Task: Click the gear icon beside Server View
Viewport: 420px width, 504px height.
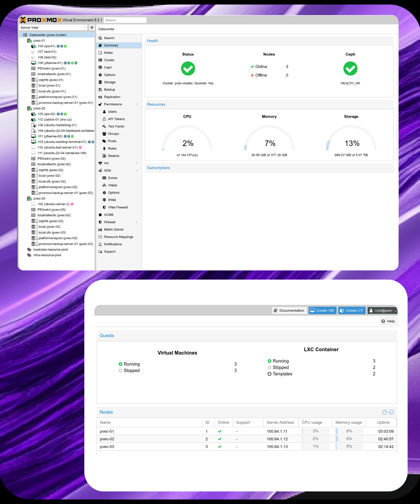Action: (92, 27)
